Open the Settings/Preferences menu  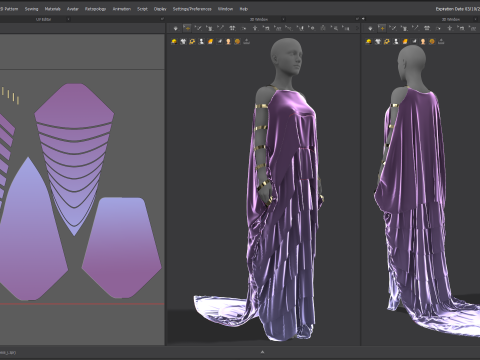192,9
